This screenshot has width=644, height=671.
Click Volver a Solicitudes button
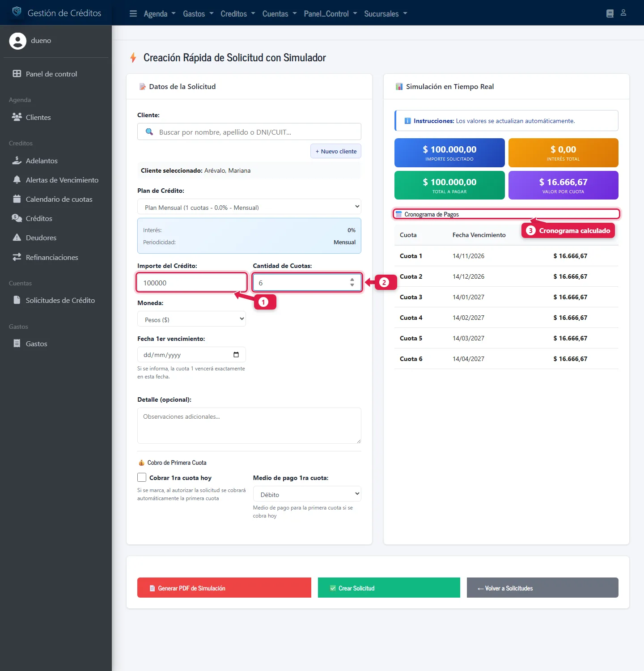[x=542, y=588]
